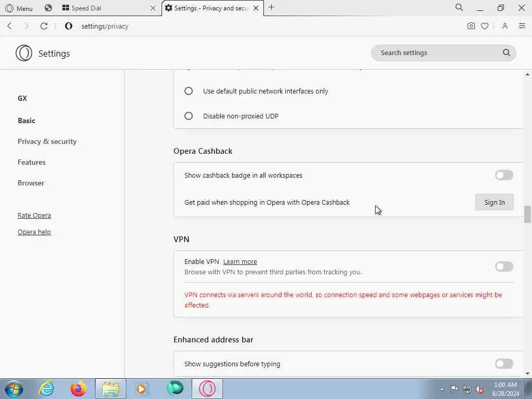Viewport: 532px width, 399px height.
Task: Reload the settings page
Action: [x=44, y=26]
